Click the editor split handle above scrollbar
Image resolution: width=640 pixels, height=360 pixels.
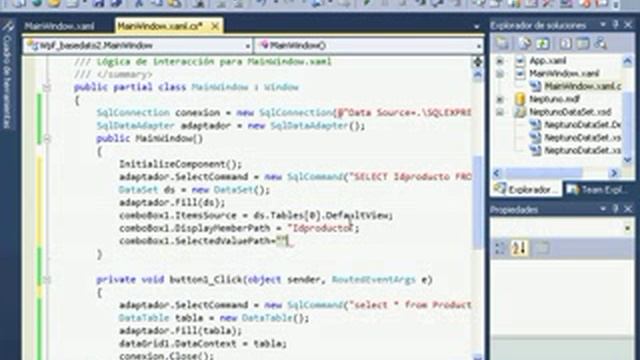477,62
